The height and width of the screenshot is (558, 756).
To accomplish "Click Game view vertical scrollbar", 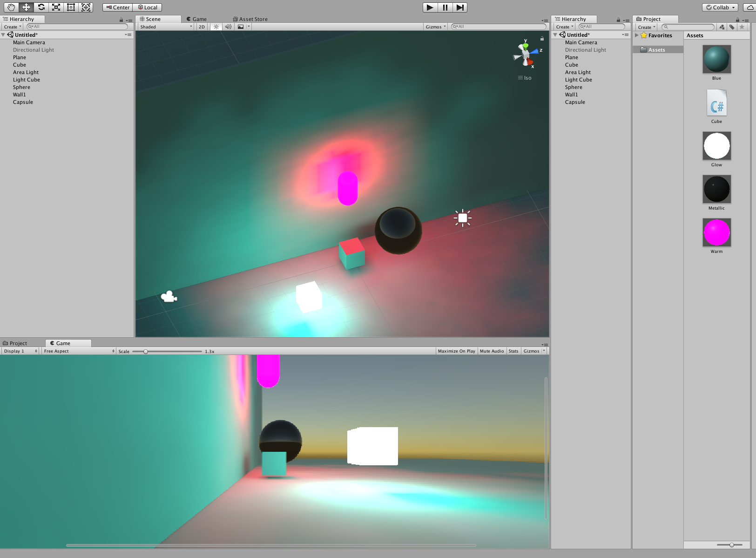I will [x=546, y=448].
